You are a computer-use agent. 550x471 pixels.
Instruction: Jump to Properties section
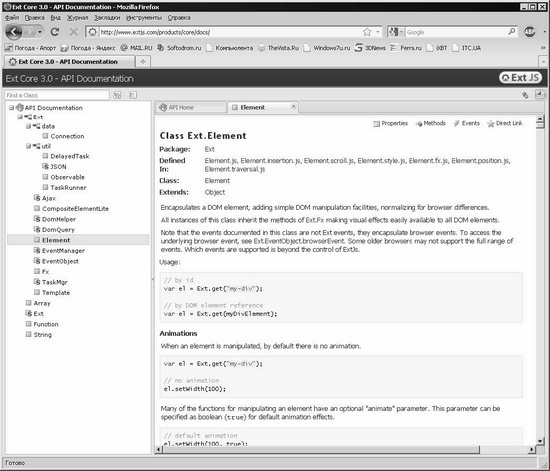[390, 123]
